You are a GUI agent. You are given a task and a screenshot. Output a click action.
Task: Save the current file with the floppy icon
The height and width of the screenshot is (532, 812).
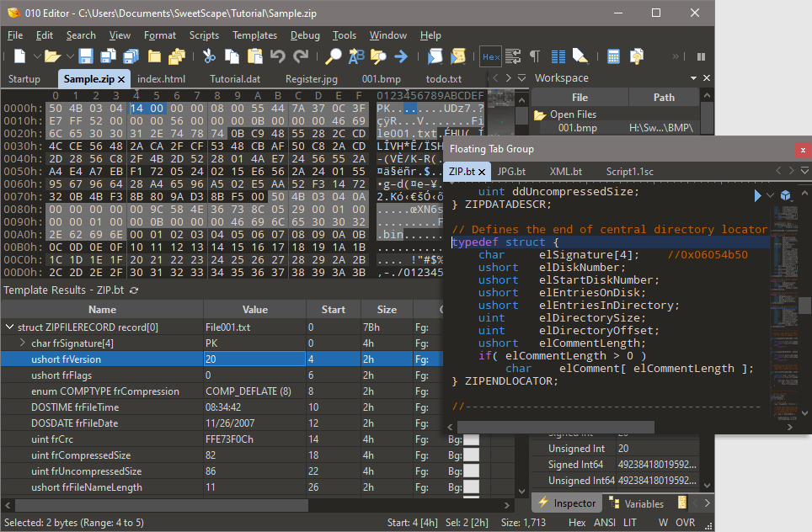(85, 56)
